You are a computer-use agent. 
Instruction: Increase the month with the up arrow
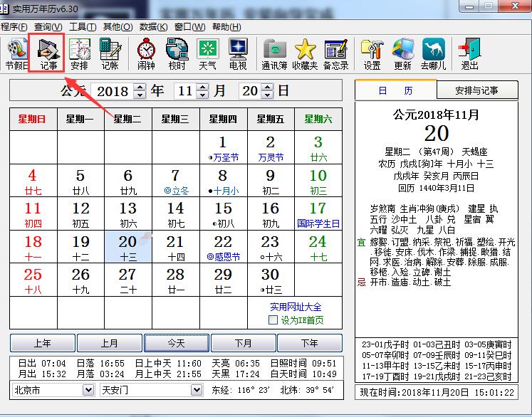(x=202, y=87)
